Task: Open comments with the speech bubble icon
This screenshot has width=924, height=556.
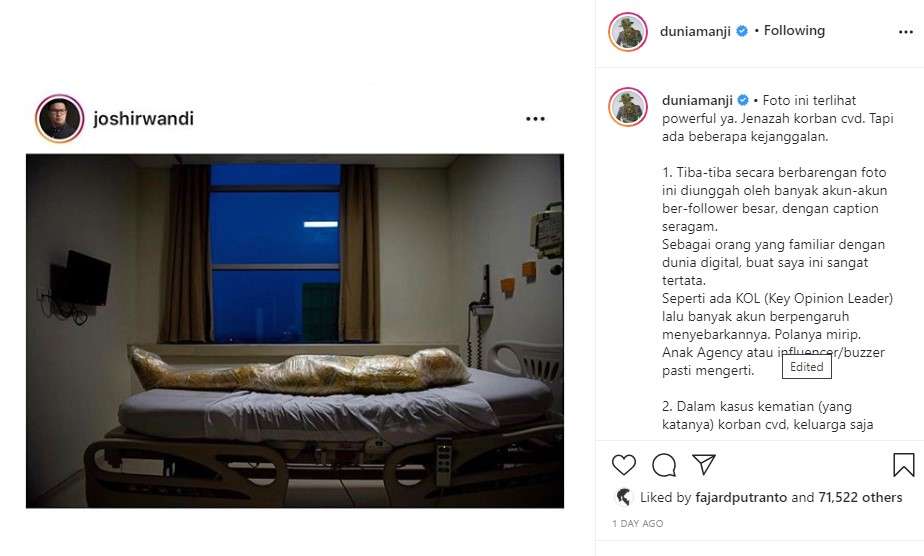Action: coord(664,465)
